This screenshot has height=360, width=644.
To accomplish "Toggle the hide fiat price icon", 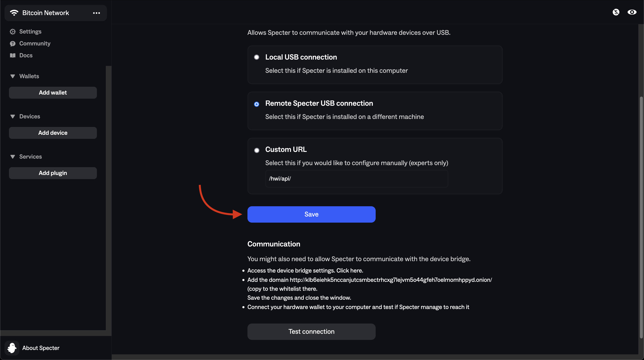I will [x=616, y=12].
